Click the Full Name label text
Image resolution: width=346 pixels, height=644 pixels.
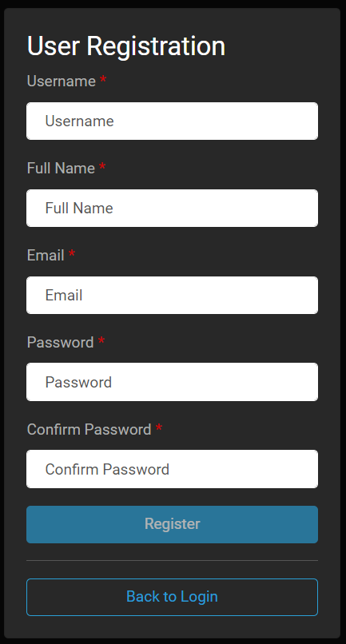tap(61, 168)
